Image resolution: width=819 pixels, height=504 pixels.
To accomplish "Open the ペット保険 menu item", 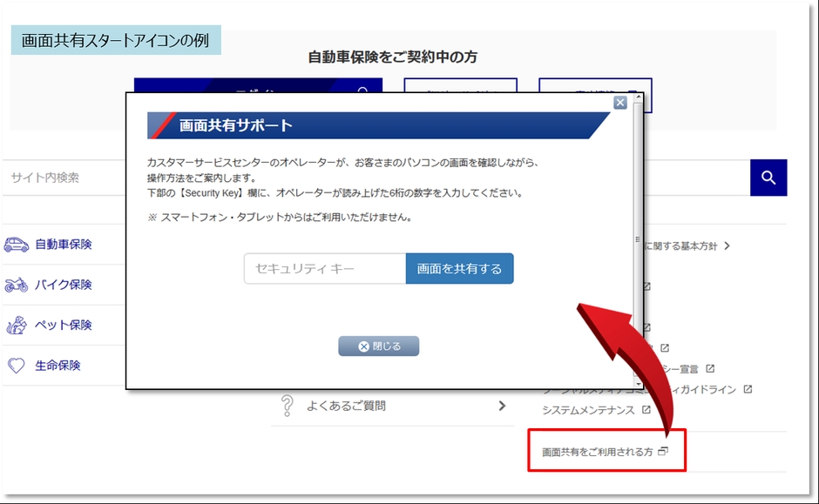I will [x=64, y=325].
